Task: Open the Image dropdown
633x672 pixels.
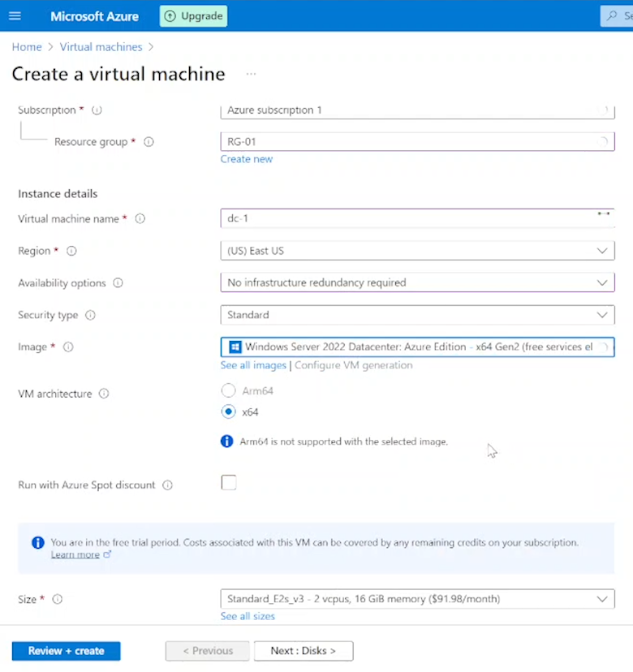Action: pyautogui.click(x=417, y=347)
